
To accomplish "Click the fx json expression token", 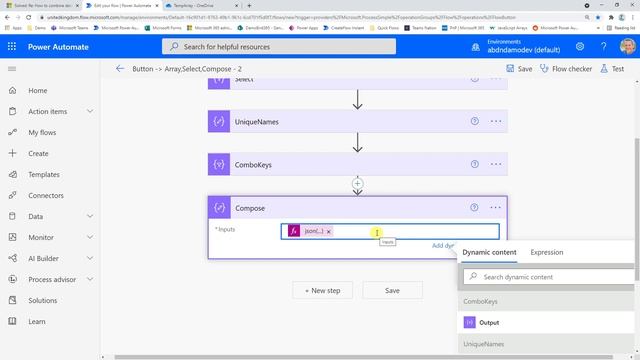I will [311, 231].
